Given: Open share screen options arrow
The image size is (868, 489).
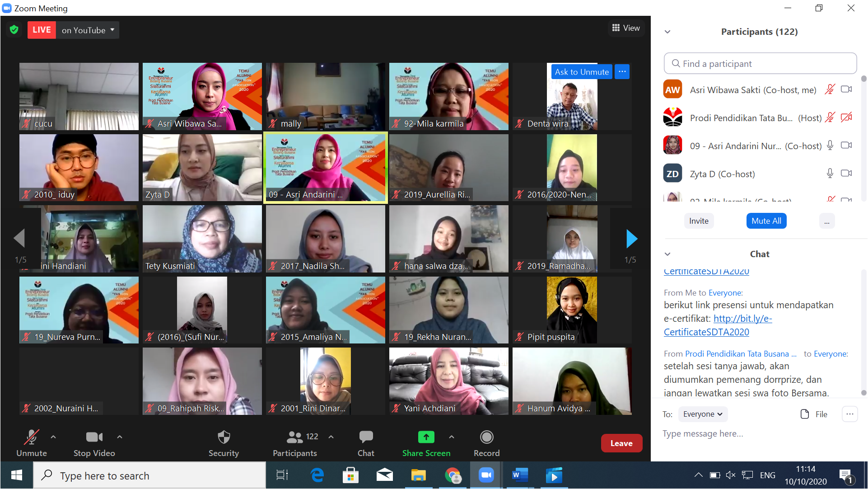Looking at the screenshot, I should (451, 437).
